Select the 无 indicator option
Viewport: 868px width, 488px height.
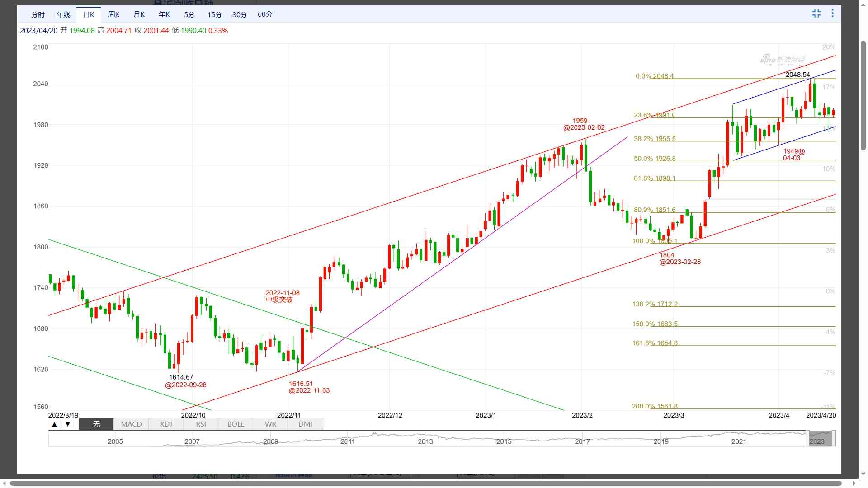96,424
